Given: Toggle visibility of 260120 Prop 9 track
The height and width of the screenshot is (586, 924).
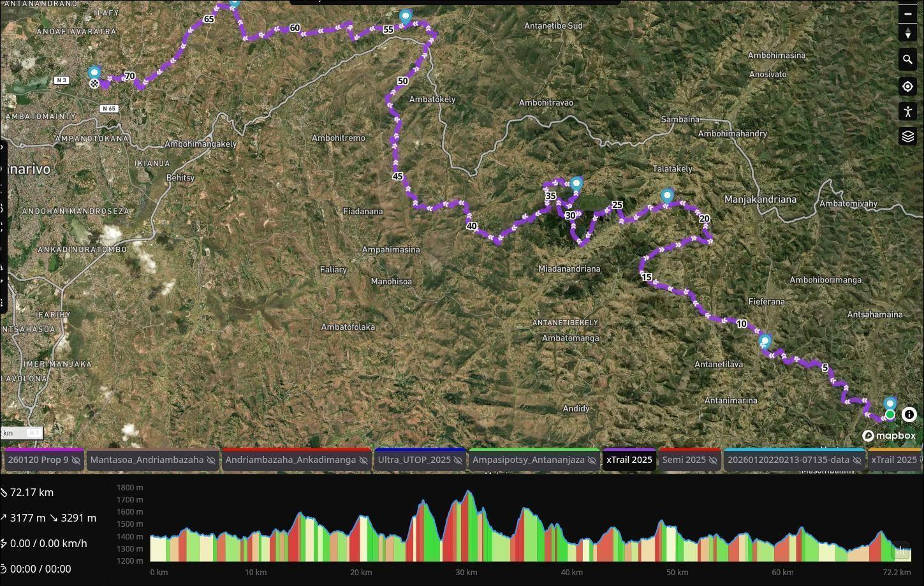Looking at the screenshot, I should coord(76,460).
